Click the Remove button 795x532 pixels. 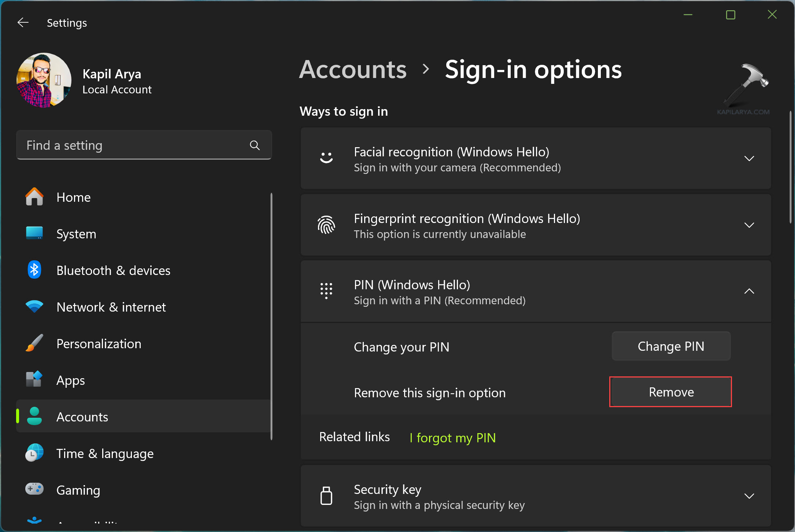670,392
